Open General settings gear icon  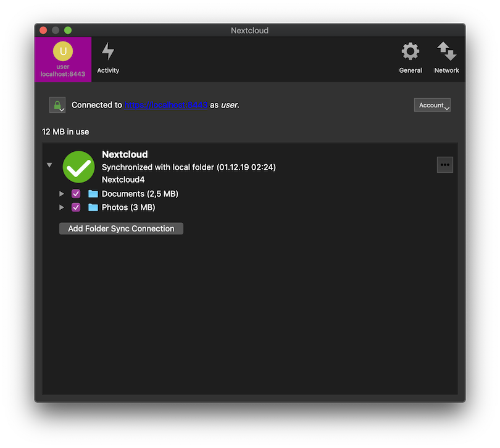point(410,59)
